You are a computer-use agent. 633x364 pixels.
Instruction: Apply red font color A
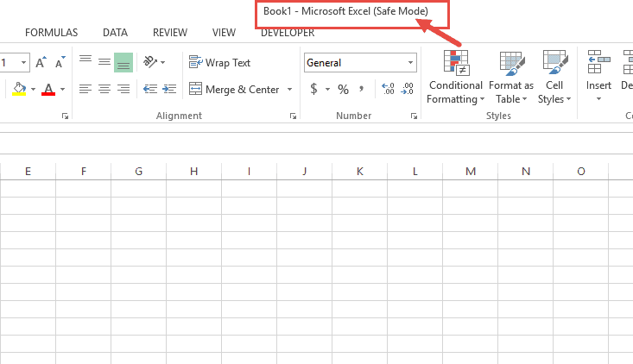(x=48, y=89)
